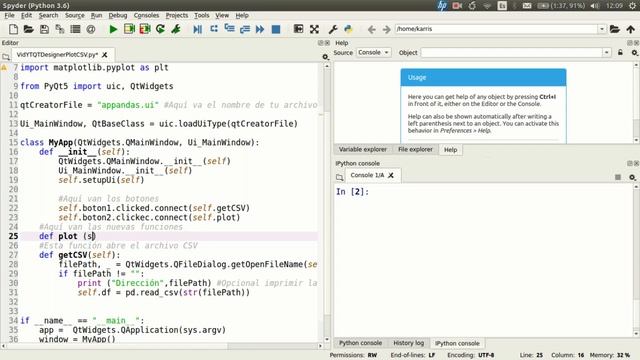
Task: Open the Search menu
Action: tap(49, 16)
